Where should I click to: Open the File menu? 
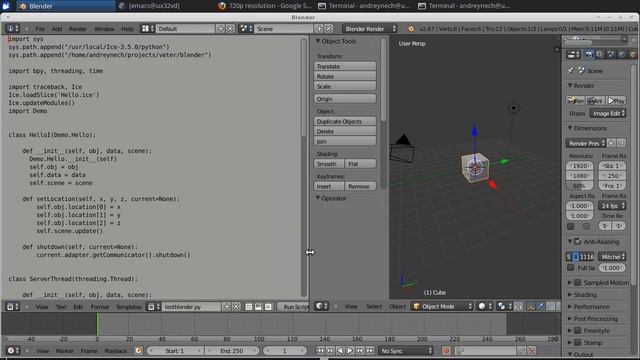click(40, 29)
